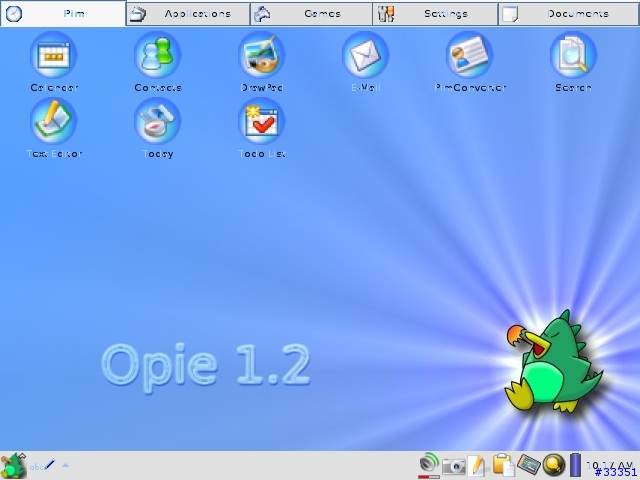Viewport: 640px width, 480px height.
Task: Open the Games tab
Action: tap(311, 13)
